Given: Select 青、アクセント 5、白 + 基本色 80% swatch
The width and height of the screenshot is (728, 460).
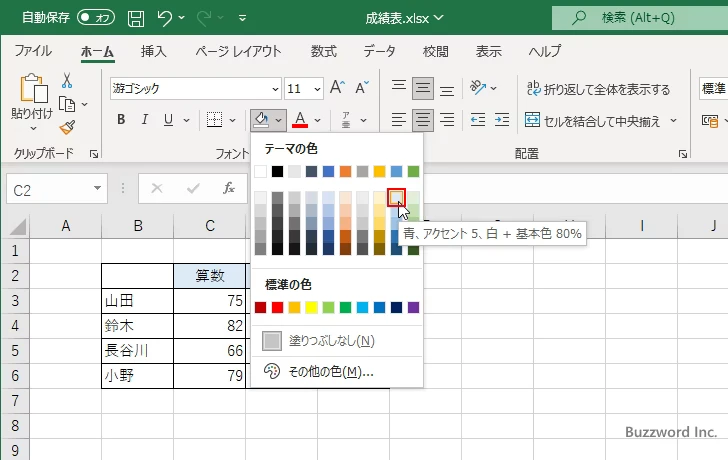Looking at the screenshot, I should (396, 197).
